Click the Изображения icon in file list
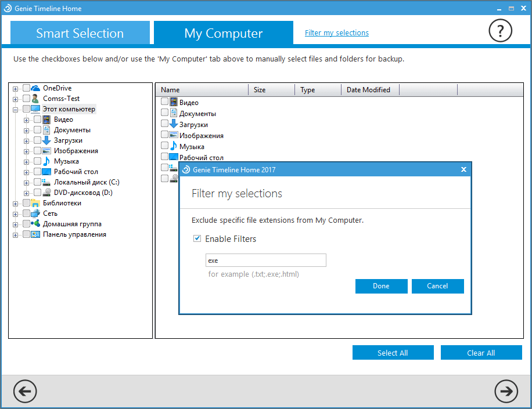This screenshot has width=532, height=409. pos(174,135)
